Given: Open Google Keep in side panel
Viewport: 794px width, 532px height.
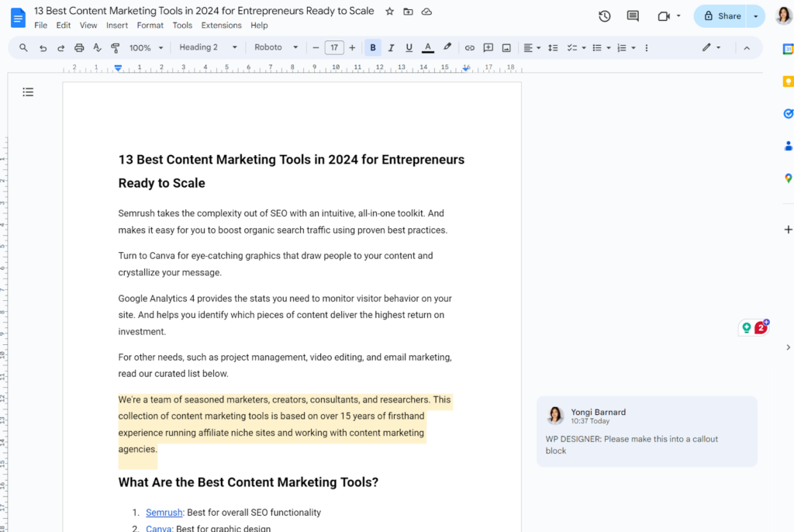Looking at the screenshot, I should tap(788, 81).
